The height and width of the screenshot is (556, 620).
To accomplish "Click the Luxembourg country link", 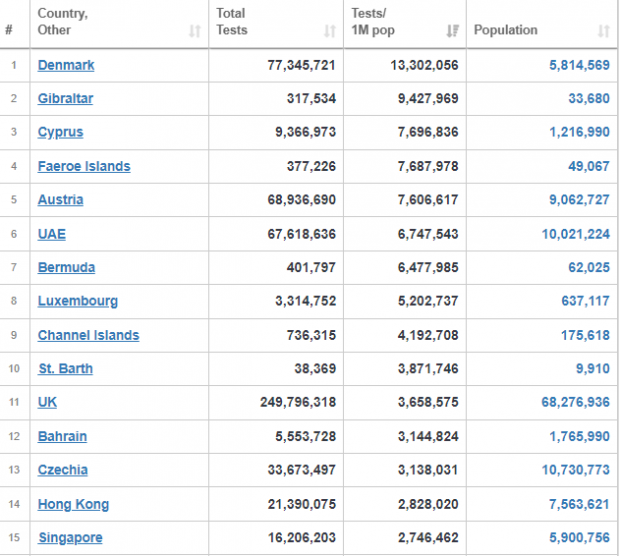I will [x=77, y=301].
